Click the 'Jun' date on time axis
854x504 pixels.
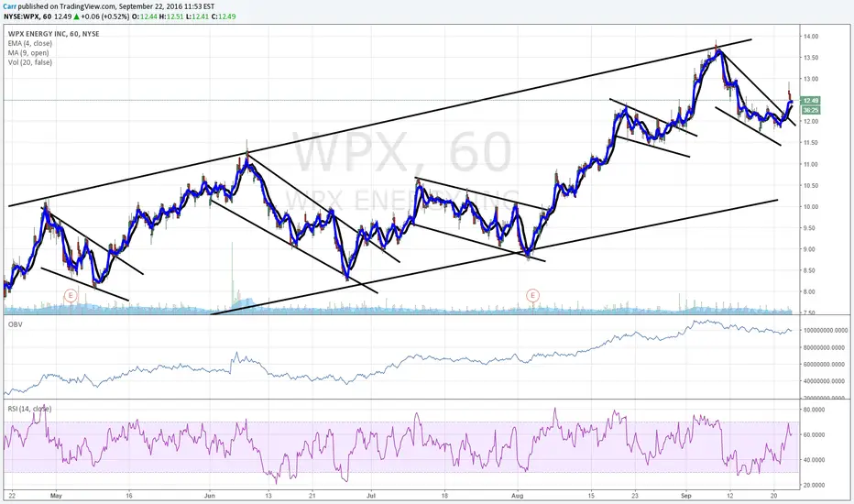pyautogui.click(x=209, y=496)
